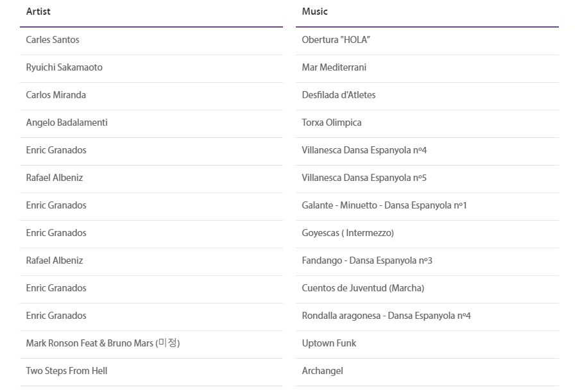The height and width of the screenshot is (392, 582).
Task: Select Carlos Miranda in the Artist list
Action: click(x=56, y=95)
